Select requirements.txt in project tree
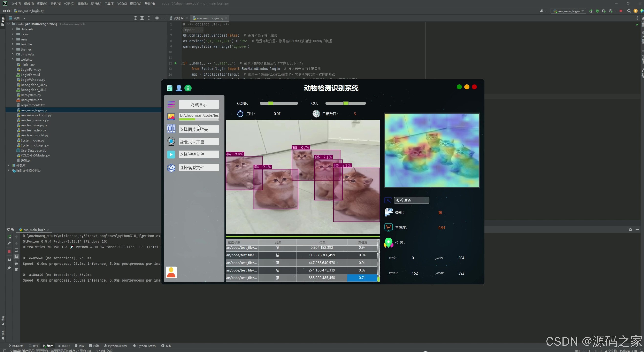This screenshot has height=352, width=644. coord(33,105)
